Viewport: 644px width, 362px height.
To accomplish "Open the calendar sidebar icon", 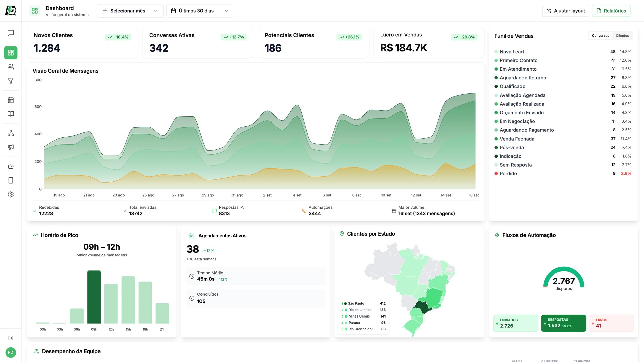I will (x=11, y=100).
